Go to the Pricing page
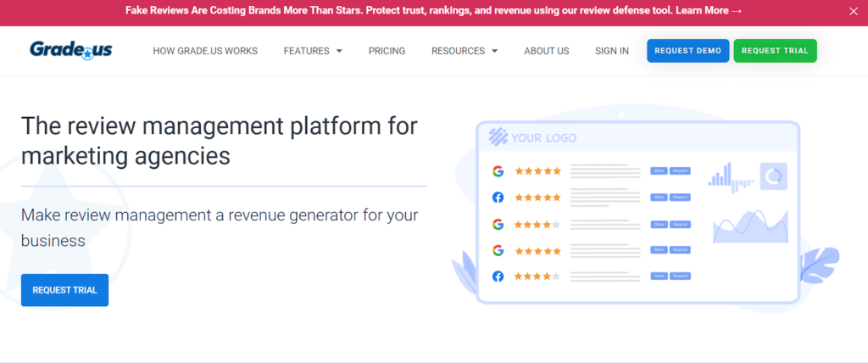This screenshot has width=868, height=363. click(387, 51)
